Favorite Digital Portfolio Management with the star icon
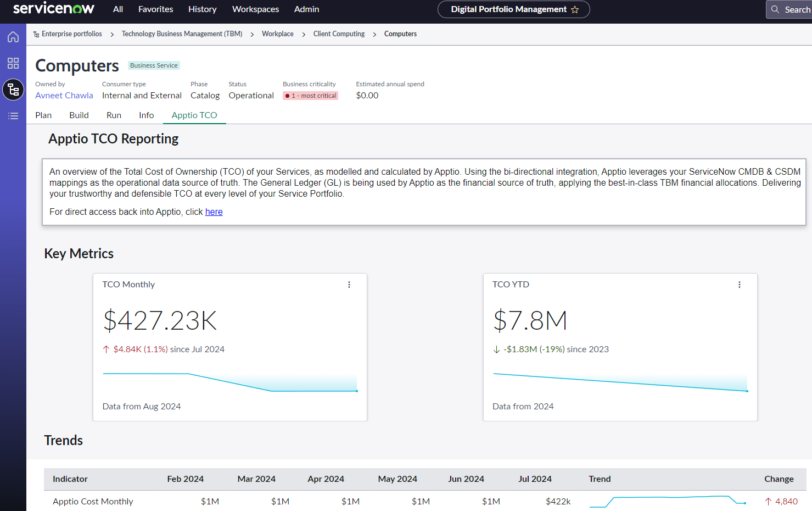The image size is (812, 511). 575,9
